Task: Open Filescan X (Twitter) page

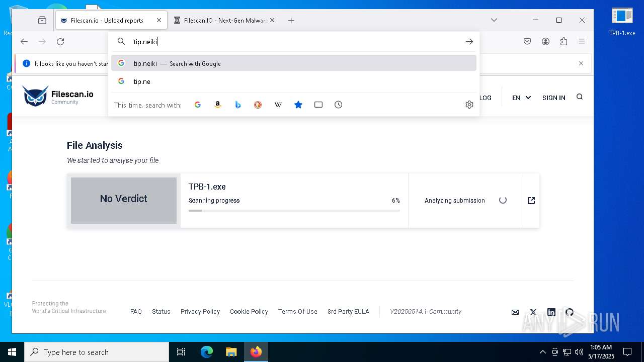Action: (x=533, y=312)
